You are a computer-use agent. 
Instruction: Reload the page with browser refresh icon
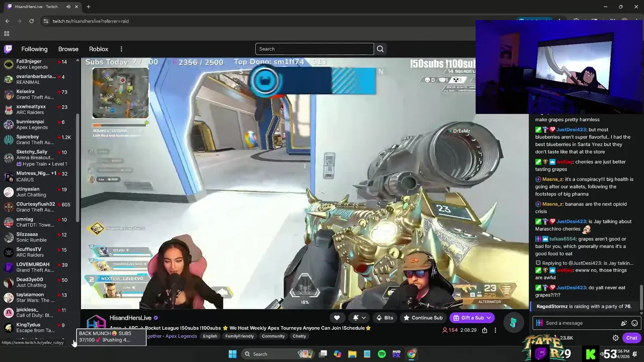coord(31,21)
